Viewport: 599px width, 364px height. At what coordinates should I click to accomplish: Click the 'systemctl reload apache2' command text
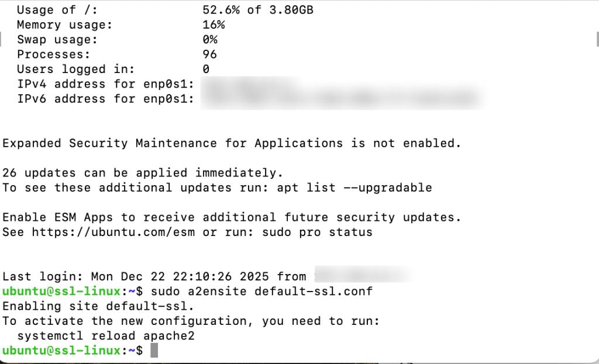(x=105, y=336)
